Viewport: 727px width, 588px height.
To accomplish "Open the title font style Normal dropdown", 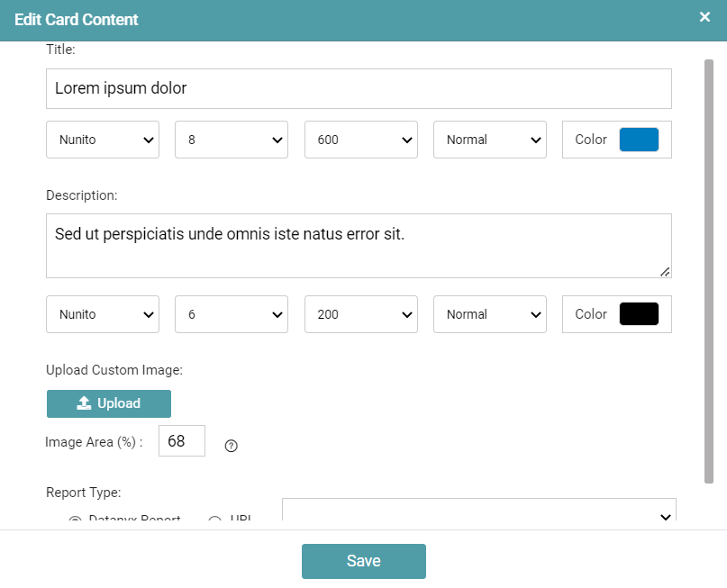I will pyautogui.click(x=490, y=140).
